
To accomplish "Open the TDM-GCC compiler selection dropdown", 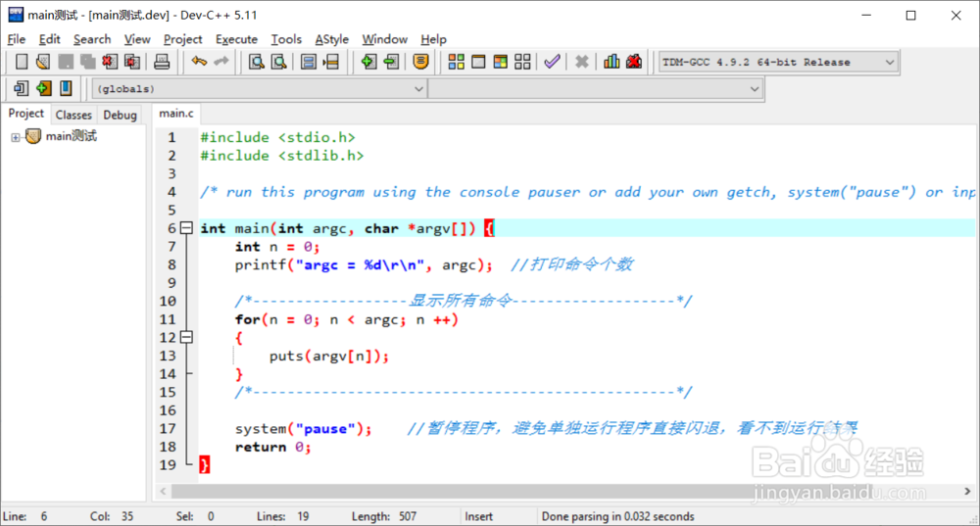I will pos(779,62).
